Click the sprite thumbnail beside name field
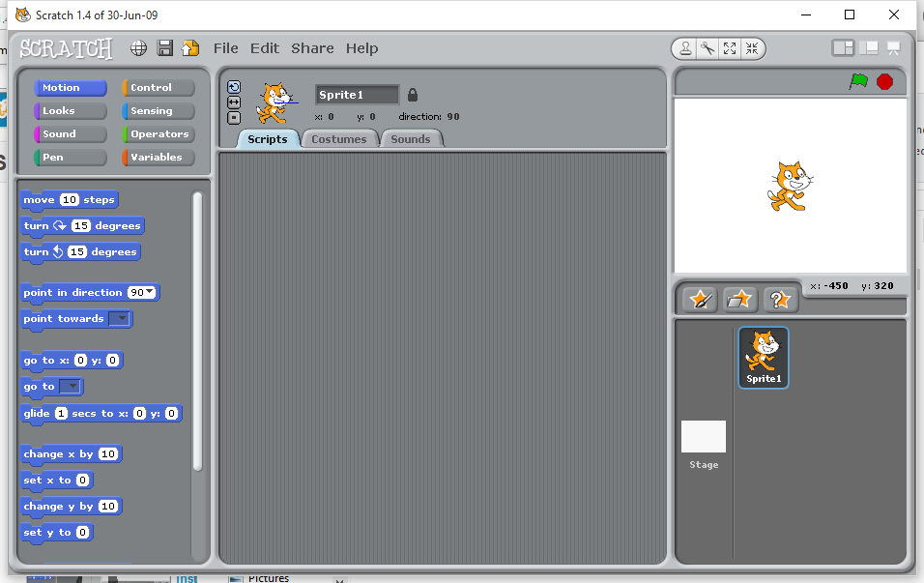 coord(276,102)
